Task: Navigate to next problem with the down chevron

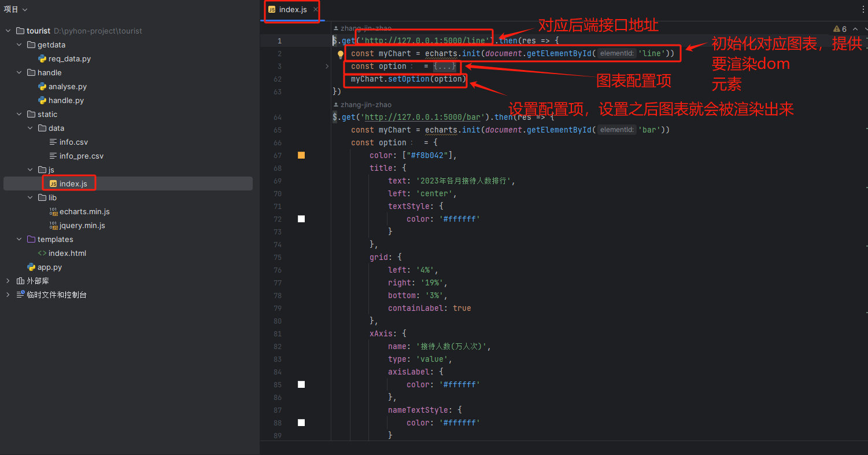Action: coord(865,28)
